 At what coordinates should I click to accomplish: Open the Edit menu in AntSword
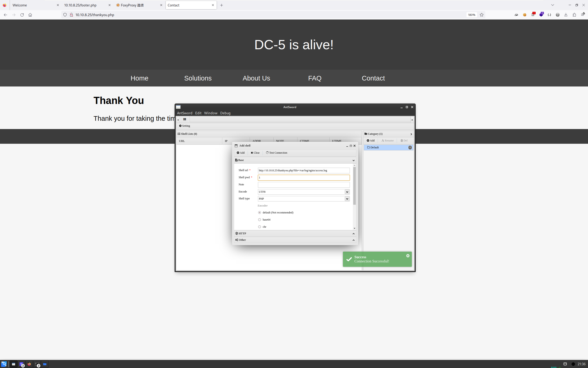[x=198, y=113]
